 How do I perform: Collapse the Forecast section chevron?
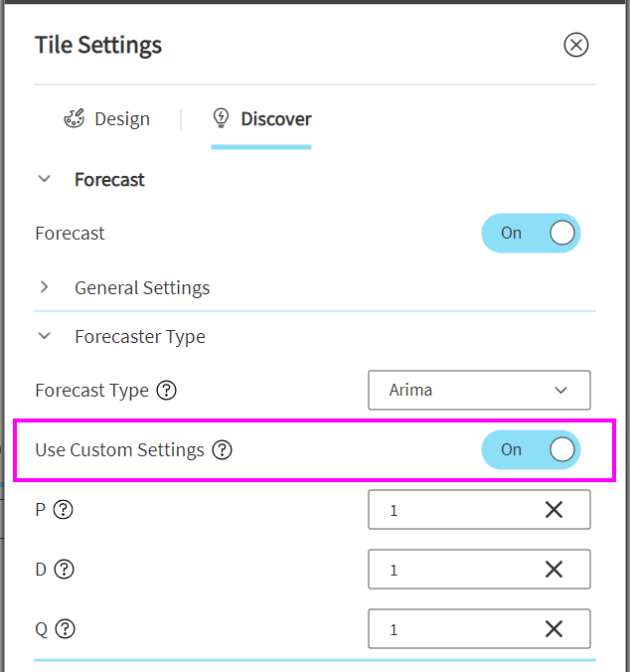44,180
